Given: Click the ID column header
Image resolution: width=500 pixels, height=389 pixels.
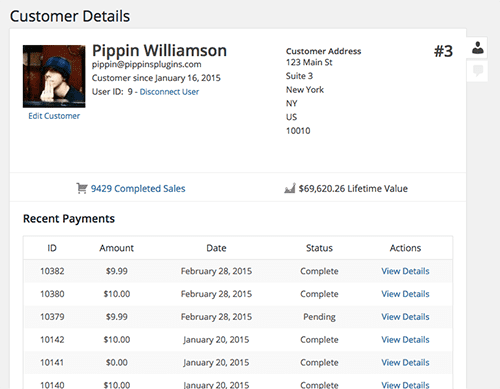Looking at the screenshot, I should click(52, 248).
